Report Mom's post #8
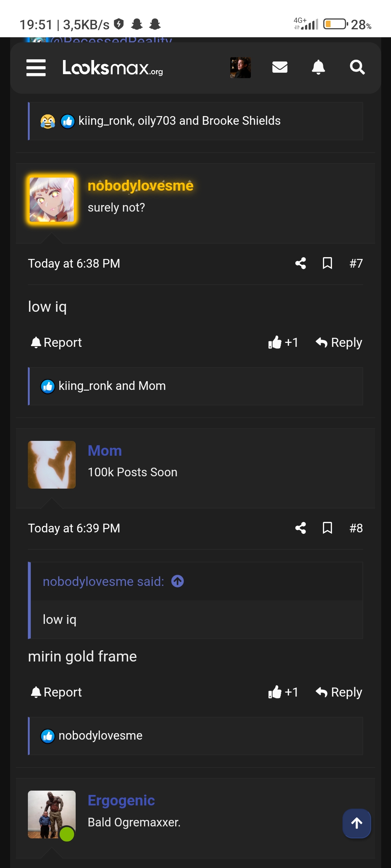 pyautogui.click(x=56, y=692)
